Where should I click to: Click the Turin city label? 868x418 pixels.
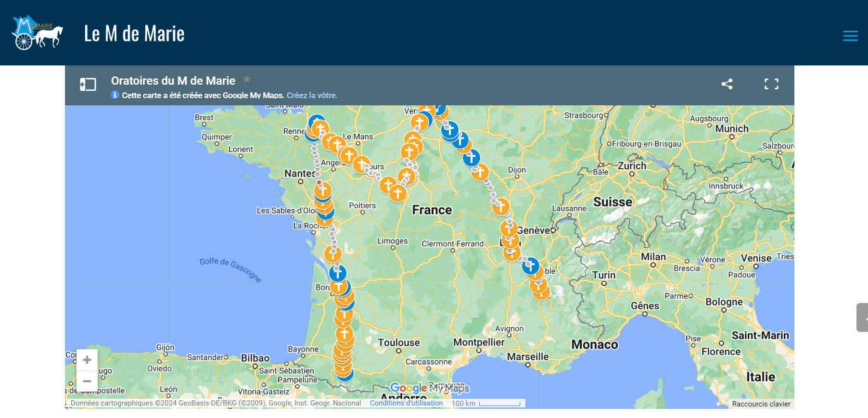(x=604, y=275)
